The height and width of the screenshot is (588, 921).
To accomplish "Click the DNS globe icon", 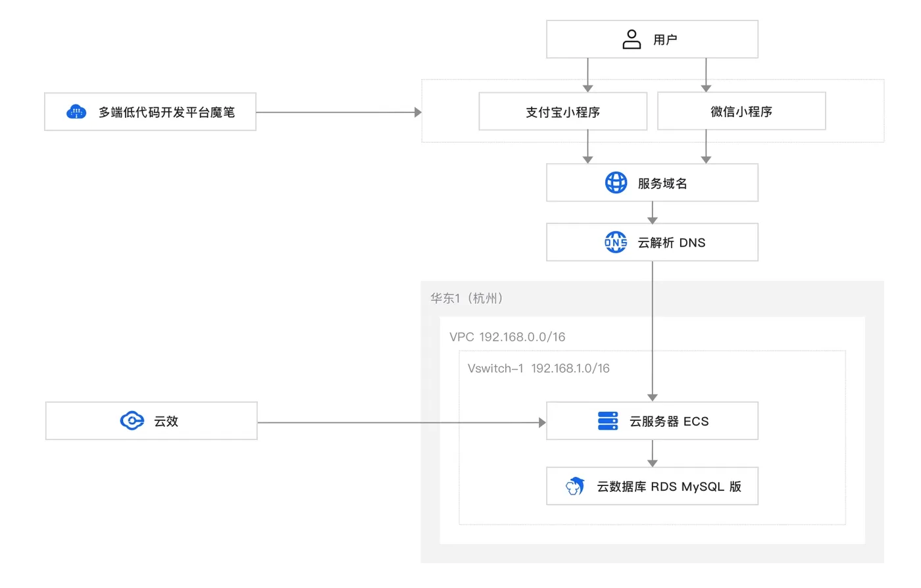I will point(616,242).
